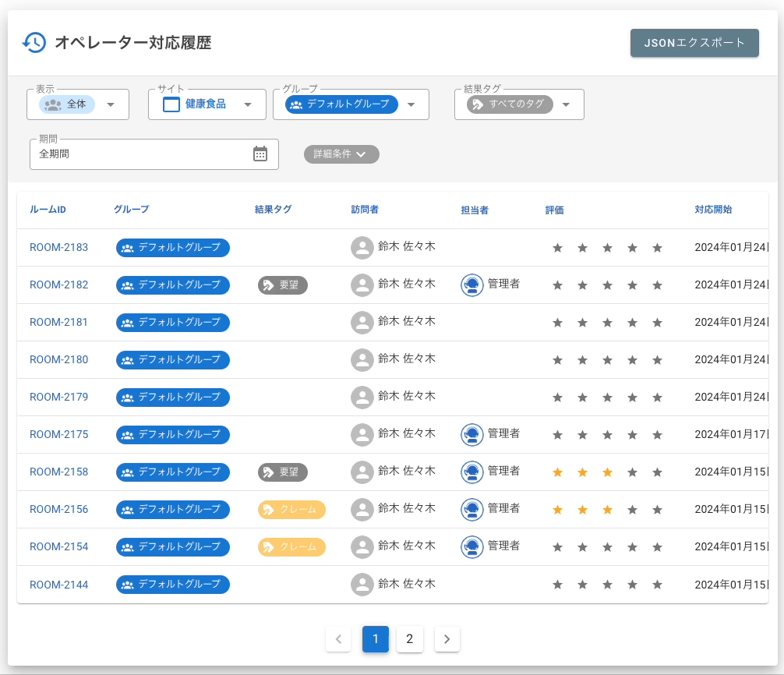Expand the 詳細条件 advanced conditions
784x675 pixels.
coord(341,154)
